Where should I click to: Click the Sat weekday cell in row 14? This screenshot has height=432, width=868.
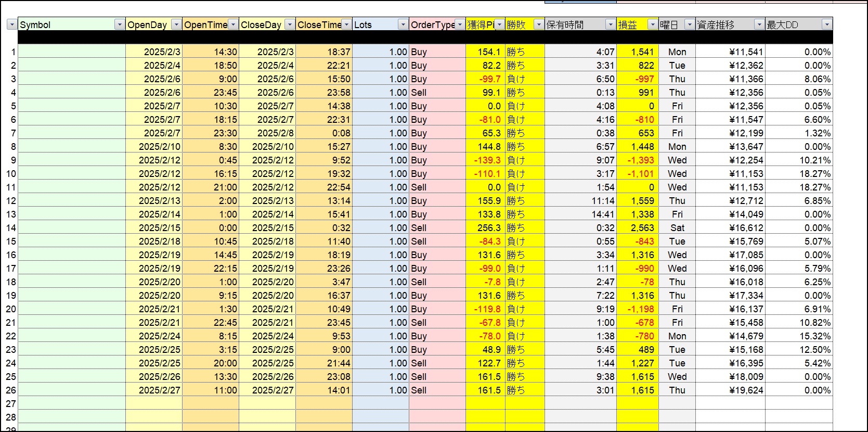pos(677,228)
